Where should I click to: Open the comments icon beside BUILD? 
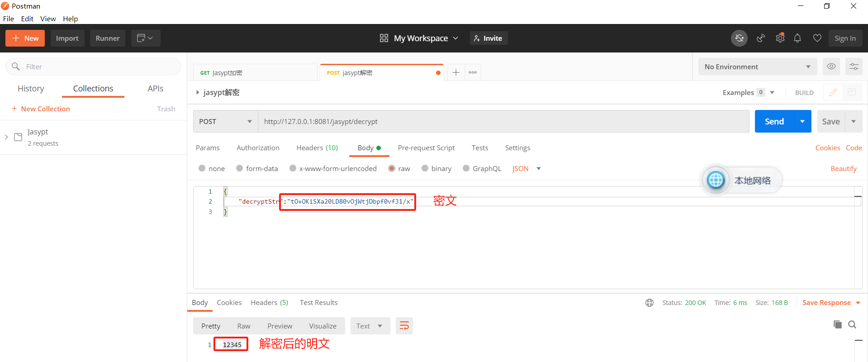pyautogui.click(x=852, y=92)
